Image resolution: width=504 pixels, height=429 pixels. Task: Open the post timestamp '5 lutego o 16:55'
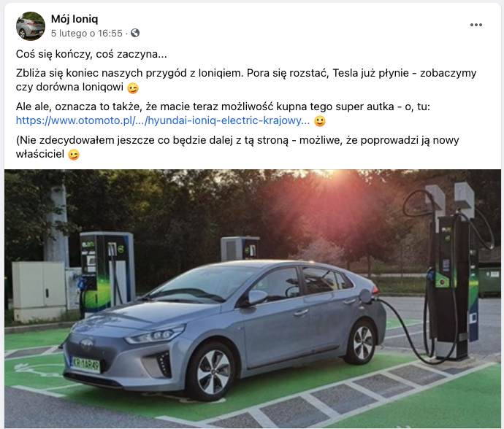coord(87,34)
